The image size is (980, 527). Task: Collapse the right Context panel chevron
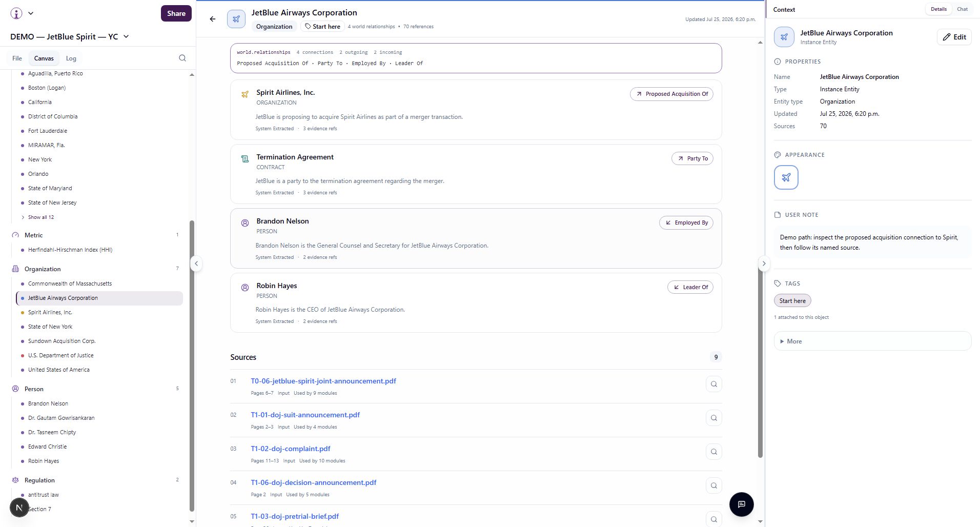click(x=764, y=263)
